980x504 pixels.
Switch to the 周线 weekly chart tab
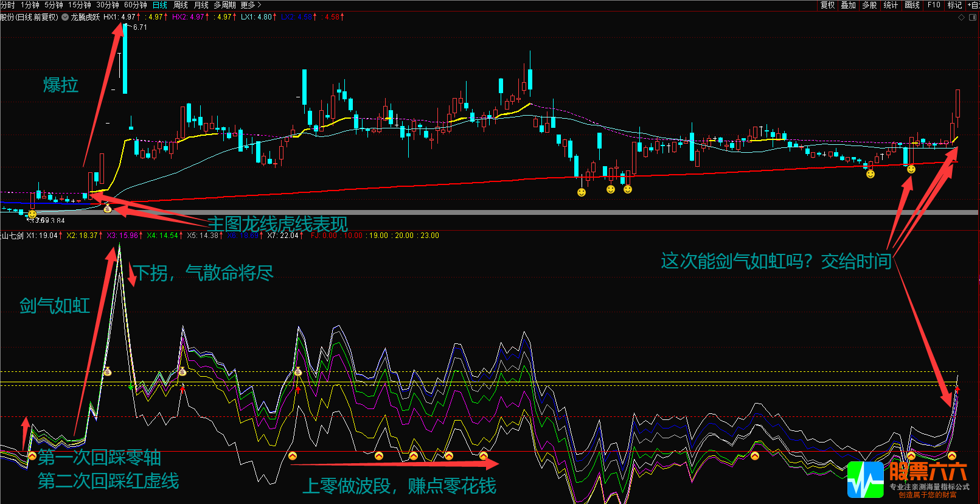[x=181, y=5]
